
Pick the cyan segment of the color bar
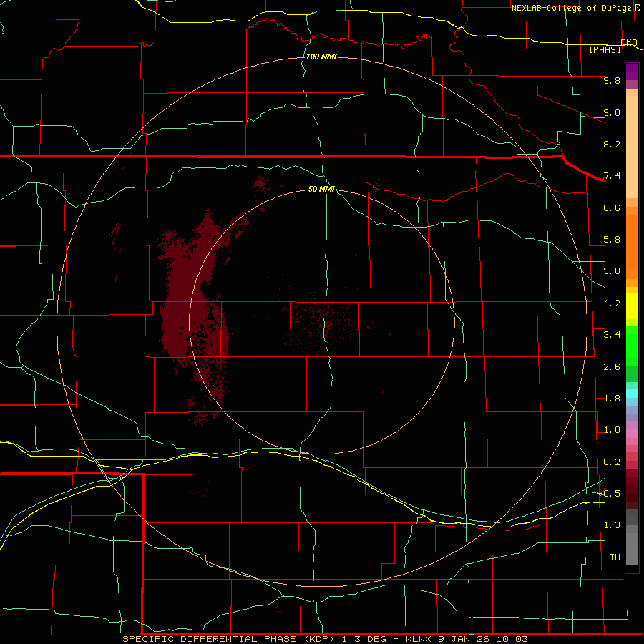pyautogui.click(x=632, y=394)
